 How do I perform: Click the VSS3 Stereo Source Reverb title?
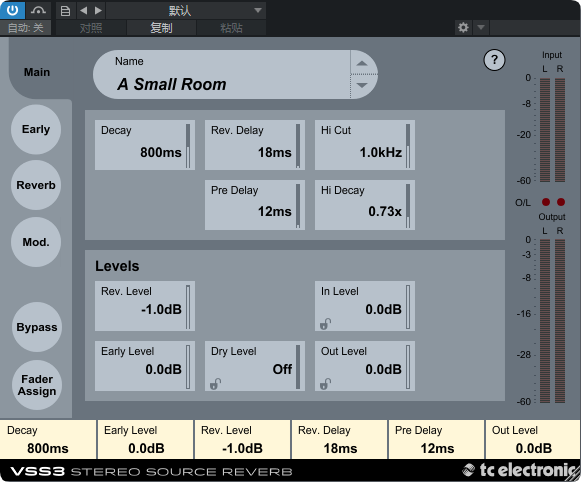(151, 472)
